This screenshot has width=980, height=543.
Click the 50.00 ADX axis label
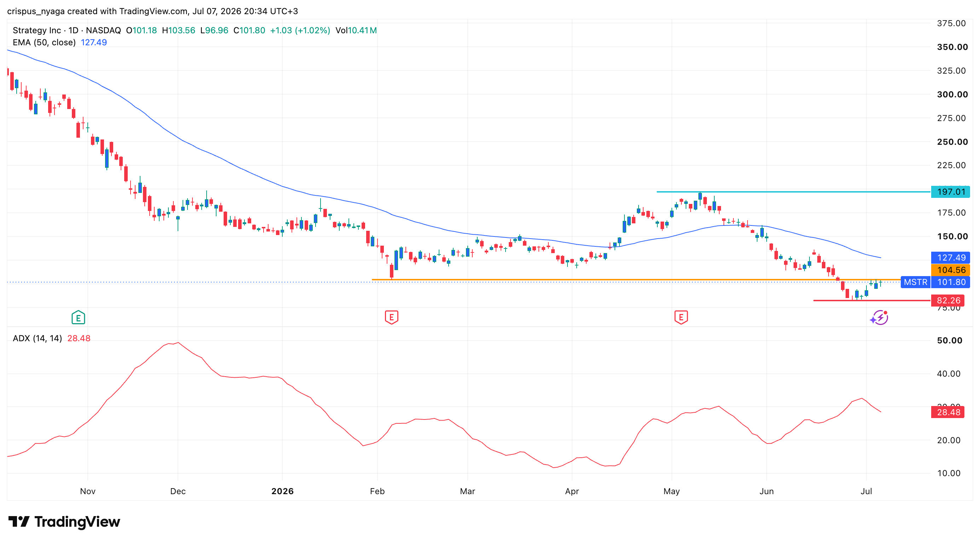(x=950, y=341)
